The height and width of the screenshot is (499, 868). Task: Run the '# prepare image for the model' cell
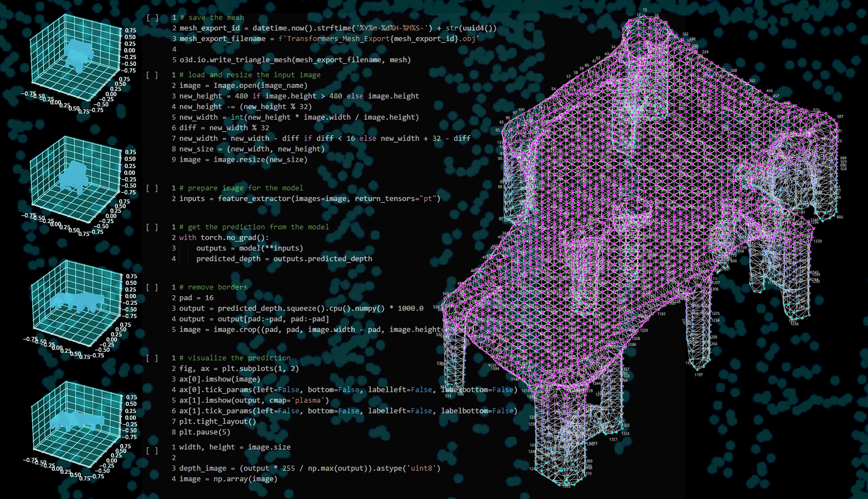click(152, 188)
